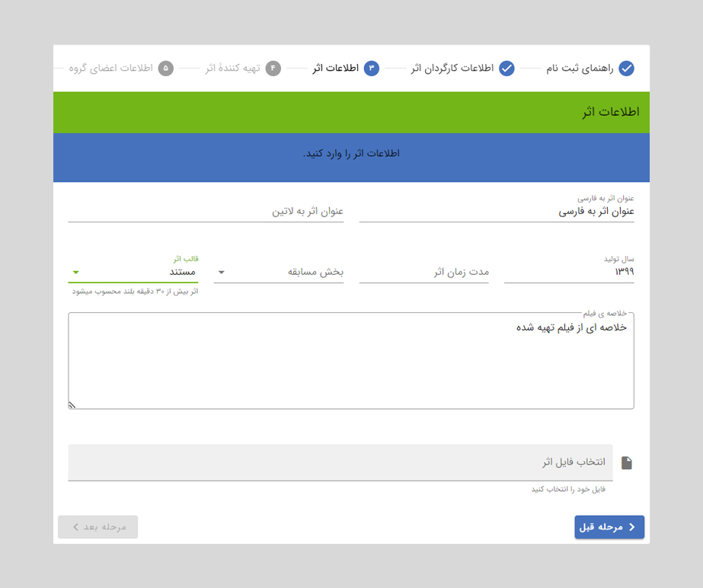Image resolution: width=703 pixels, height=588 pixels.
Task: Edit the سال تولید field
Action: (x=568, y=272)
